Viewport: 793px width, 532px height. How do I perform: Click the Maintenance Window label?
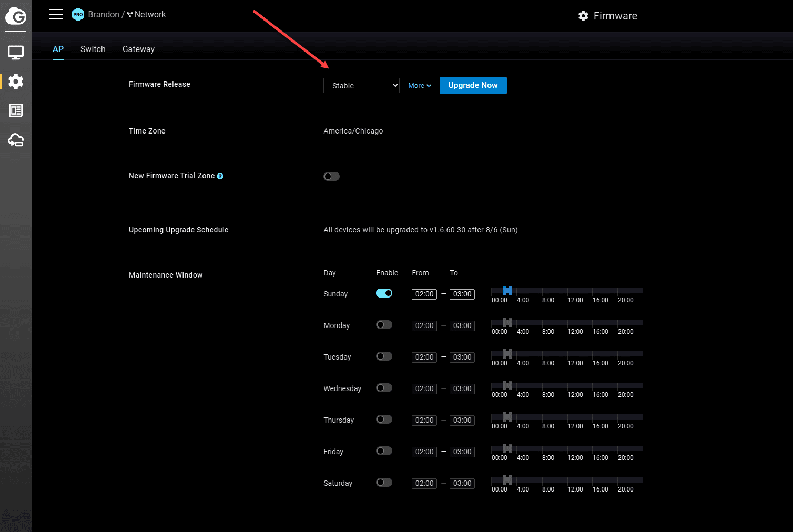pos(166,275)
